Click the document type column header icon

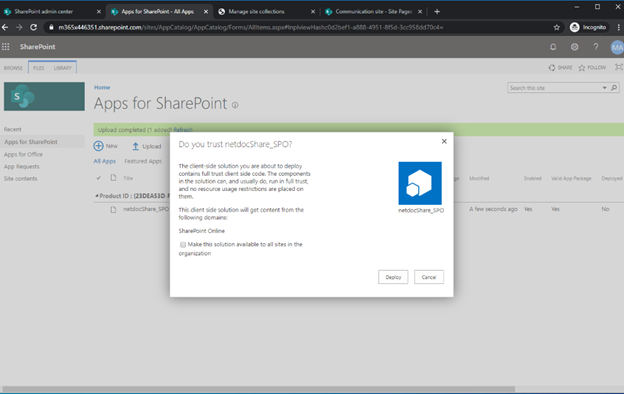[113, 178]
